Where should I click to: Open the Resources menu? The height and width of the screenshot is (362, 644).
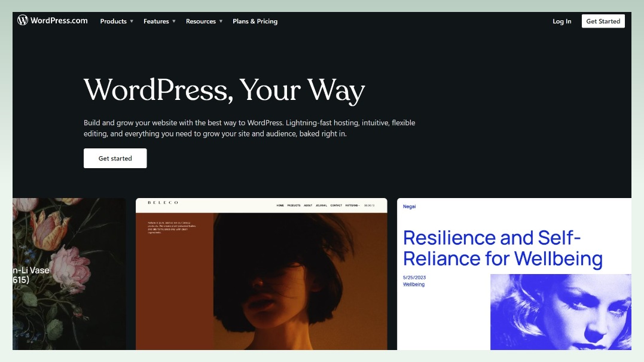tap(201, 22)
